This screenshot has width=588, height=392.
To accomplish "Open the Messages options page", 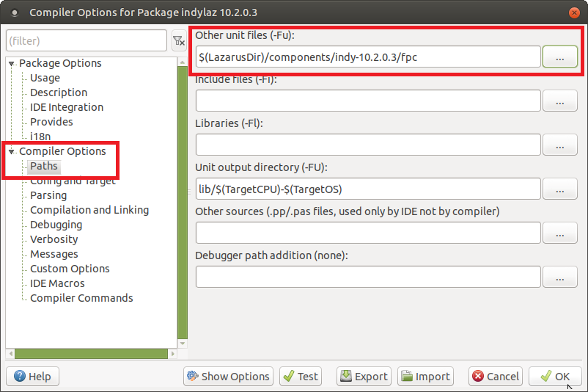I will (54, 254).
